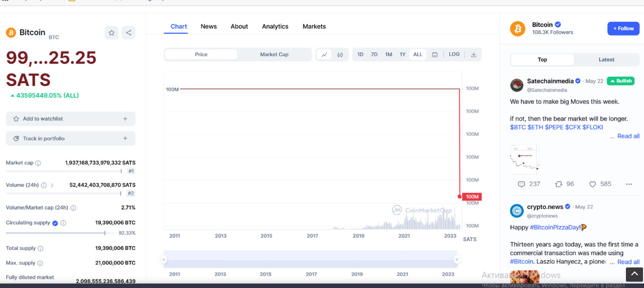Click Add to watchlist button
Viewport: 644px width, 288px height.
click(70, 119)
